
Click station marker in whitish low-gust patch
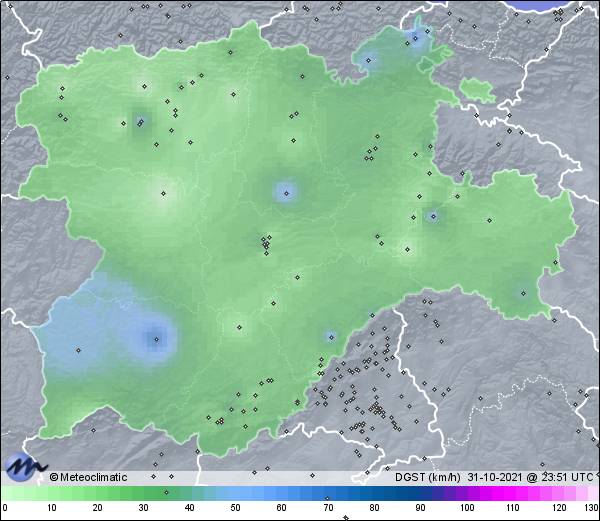pyautogui.click(x=163, y=193)
